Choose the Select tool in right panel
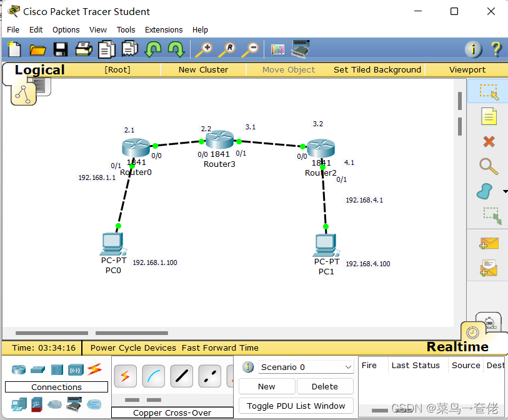 pos(489,92)
